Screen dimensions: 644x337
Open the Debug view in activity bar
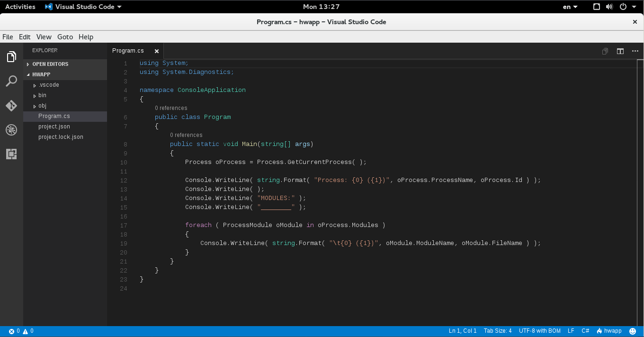pyautogui.click(x=11, y=129)
